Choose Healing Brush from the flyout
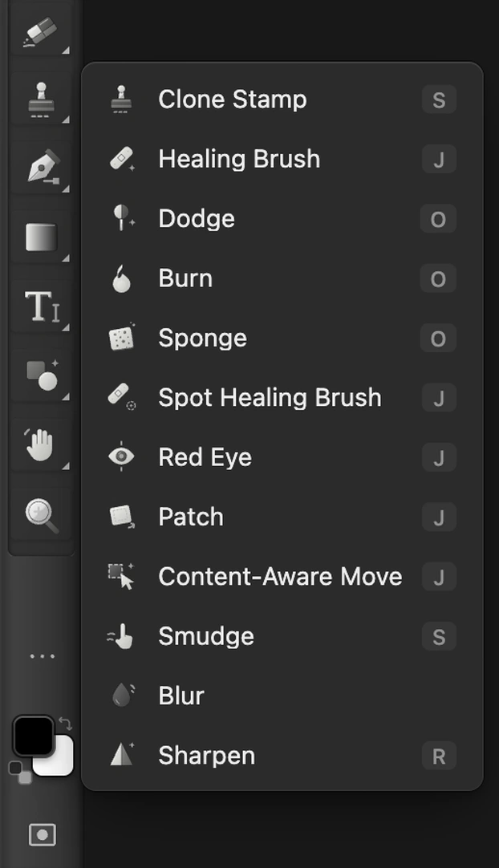 click(282, 160)
